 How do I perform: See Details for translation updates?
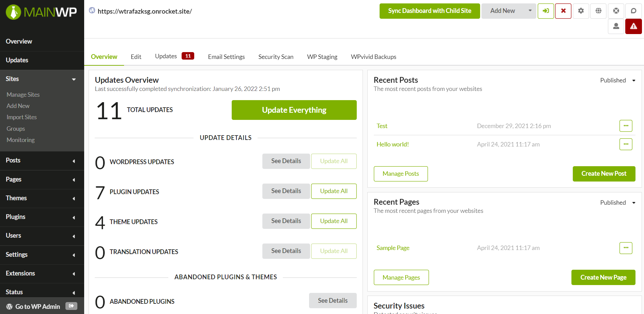tap(286, 251)
